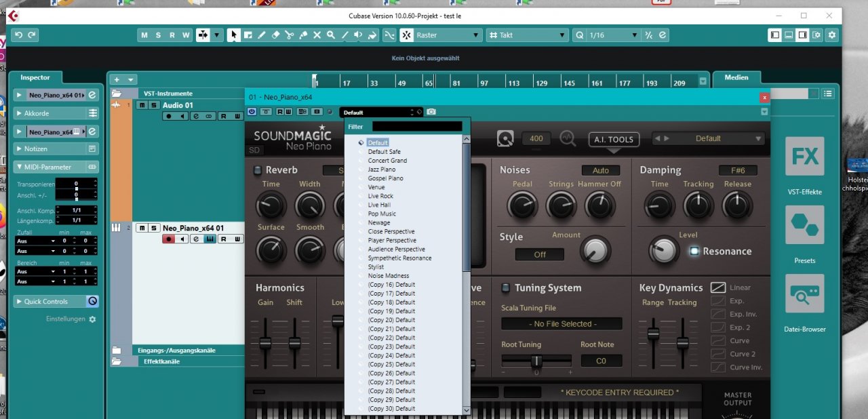Toggle the Reverb enable switch
The width and height of the screenshot is (868, 419).
pyautogui.click(x=257, y=170)
